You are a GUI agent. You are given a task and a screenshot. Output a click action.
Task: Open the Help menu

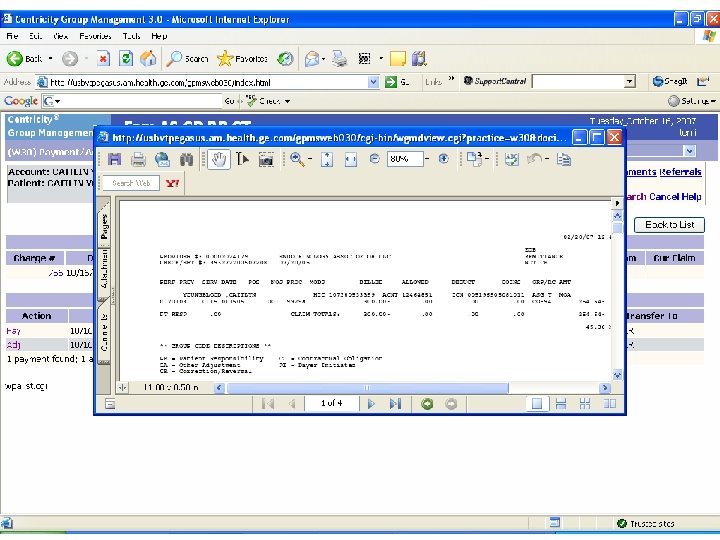coord(159,36)
